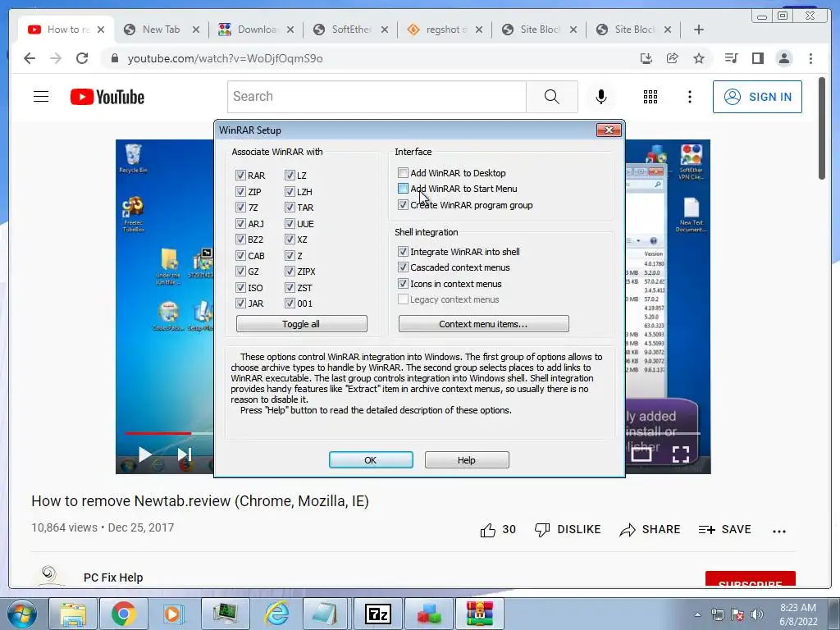Confirm WinRAR Setup with OK
840x630 pixels.
coord(371,459)
